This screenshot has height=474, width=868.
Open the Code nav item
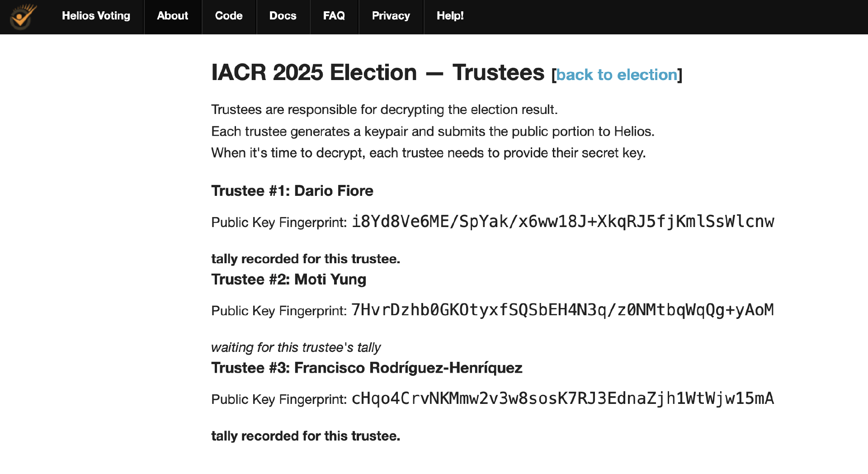(x=229, y=16)
